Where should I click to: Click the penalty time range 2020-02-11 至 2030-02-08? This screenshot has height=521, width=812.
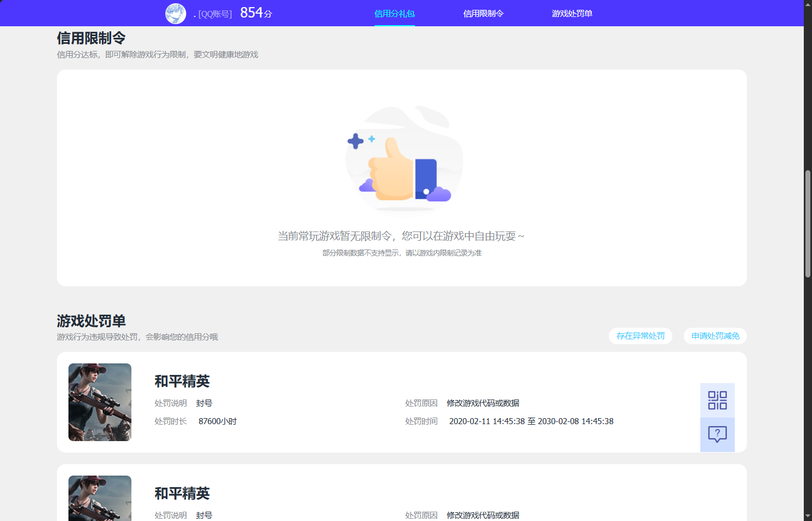(x=531, y=421)
